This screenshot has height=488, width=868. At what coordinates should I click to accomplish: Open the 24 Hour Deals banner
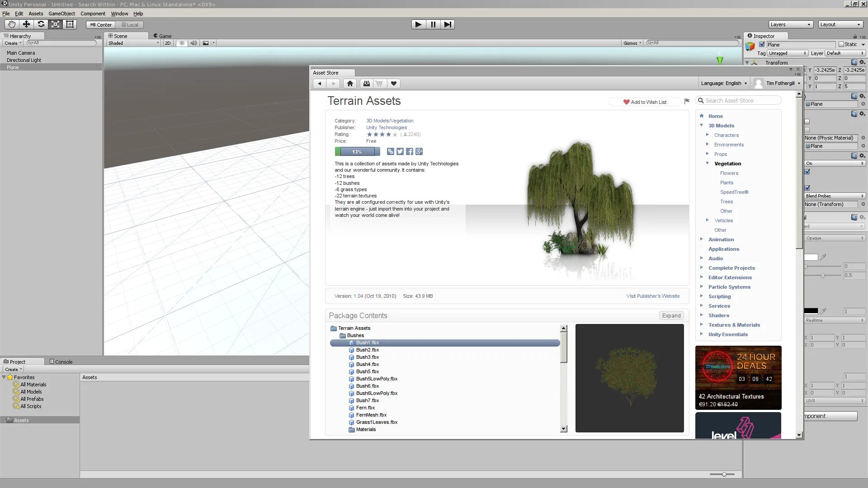pos(738,377)
